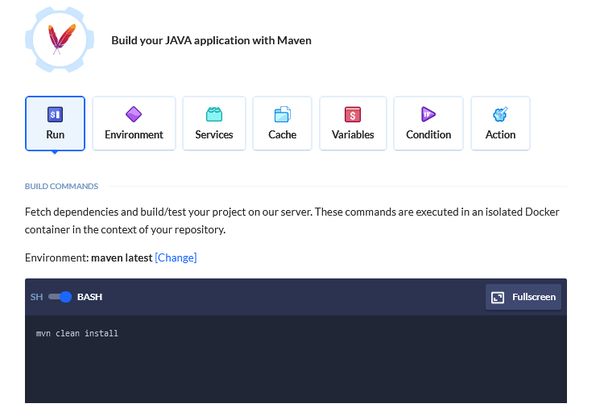Screen dimensions: 600x416
Task: Click the red Variables dollar icon
Action: pos(352,114)
